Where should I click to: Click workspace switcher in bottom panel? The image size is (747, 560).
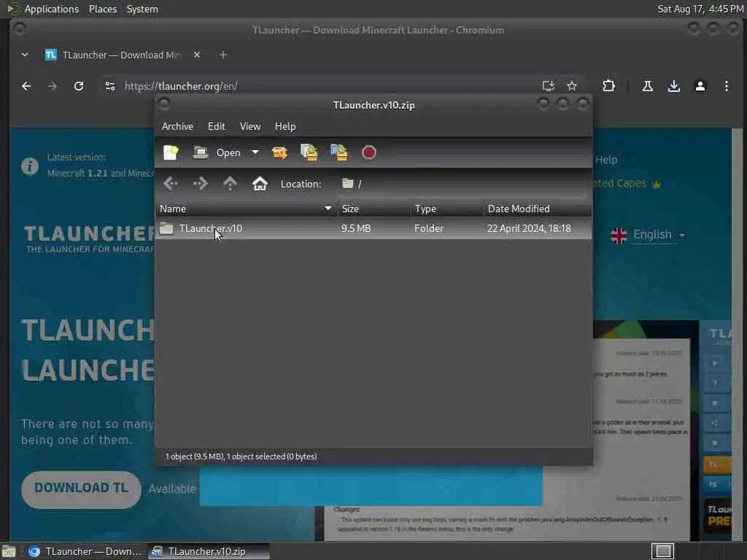662,551
